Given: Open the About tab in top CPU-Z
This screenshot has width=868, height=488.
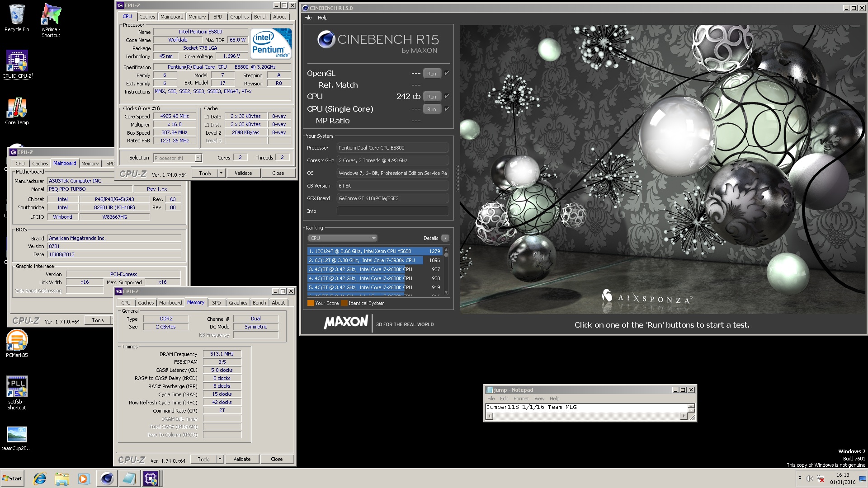Looking at the screenshot, I should tap(279, 17).
